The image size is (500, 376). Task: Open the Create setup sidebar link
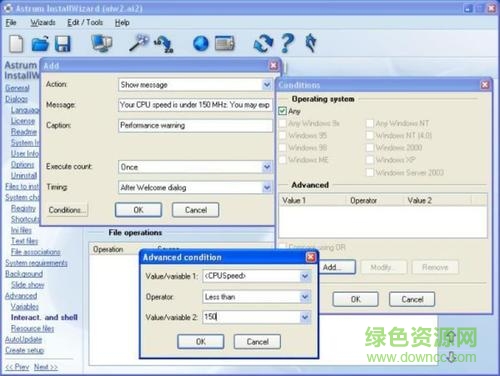(x=24, y=350)
